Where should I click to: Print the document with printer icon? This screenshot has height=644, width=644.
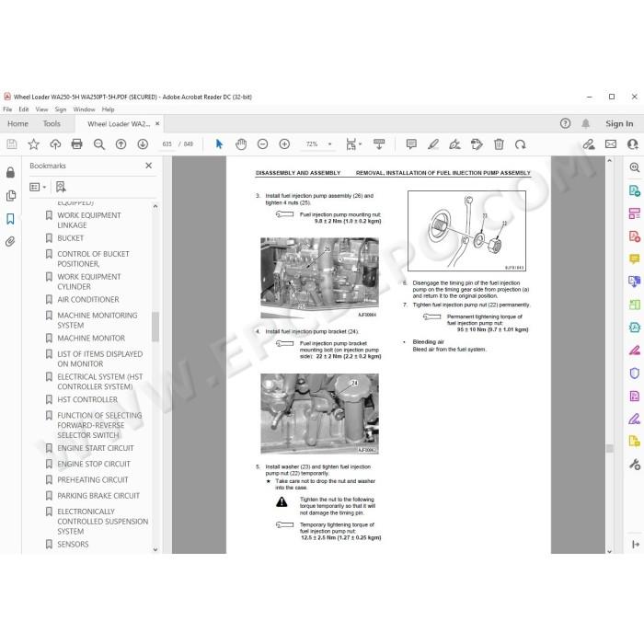point(76,144)
